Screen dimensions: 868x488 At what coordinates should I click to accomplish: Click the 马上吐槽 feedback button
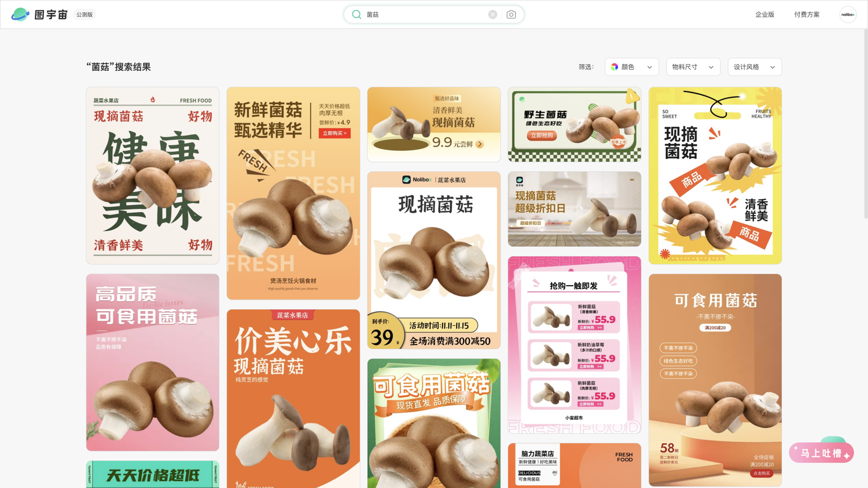tap(821, 453)
